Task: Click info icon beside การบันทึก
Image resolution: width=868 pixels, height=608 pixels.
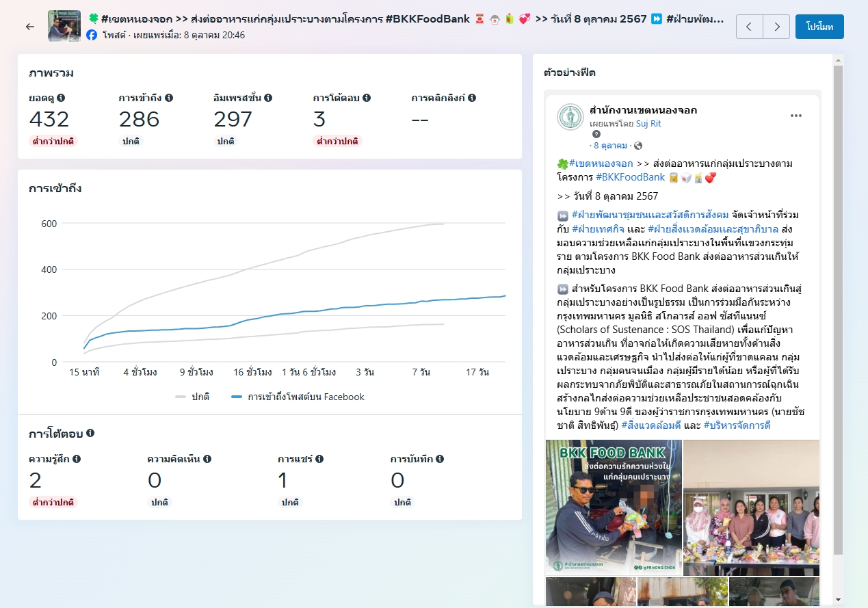Action: click(x=440, y=459)
